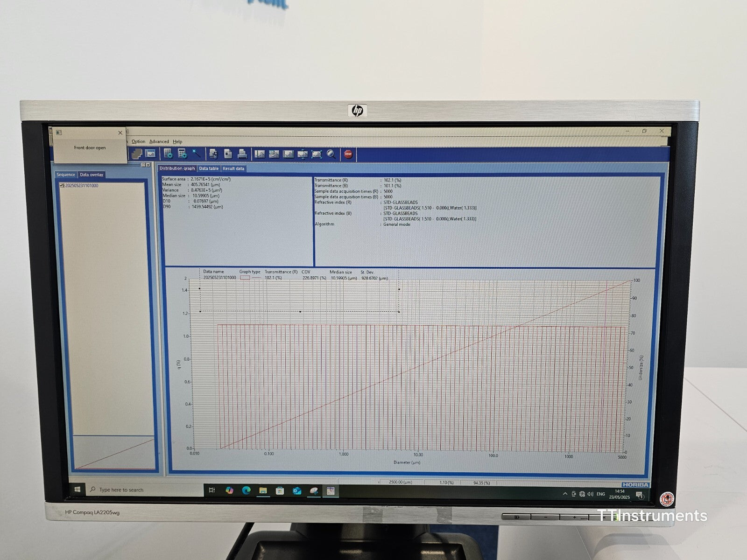Click the first bar-graph display toolbar icon
The width and height of the screenshot is (747, 560).
[x=261, y=154]
